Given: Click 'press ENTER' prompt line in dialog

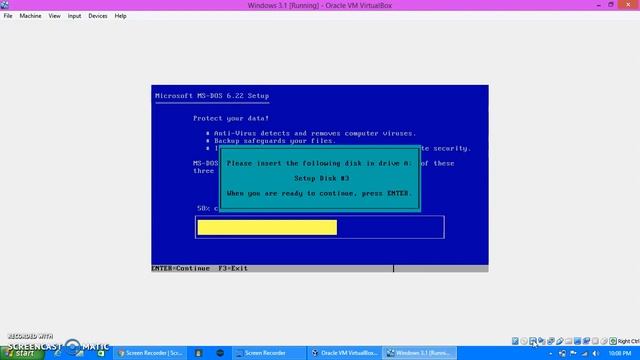Looking at the screenshot, I should (x=318, y=193).
